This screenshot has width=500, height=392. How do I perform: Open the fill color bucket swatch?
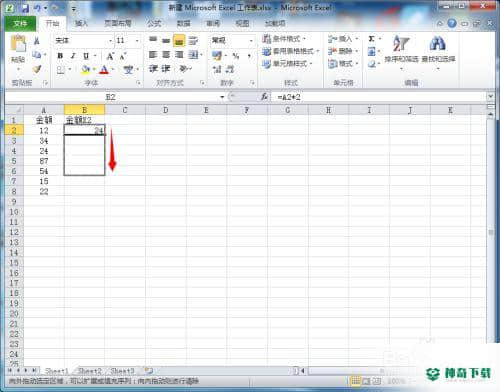[86, 69]
